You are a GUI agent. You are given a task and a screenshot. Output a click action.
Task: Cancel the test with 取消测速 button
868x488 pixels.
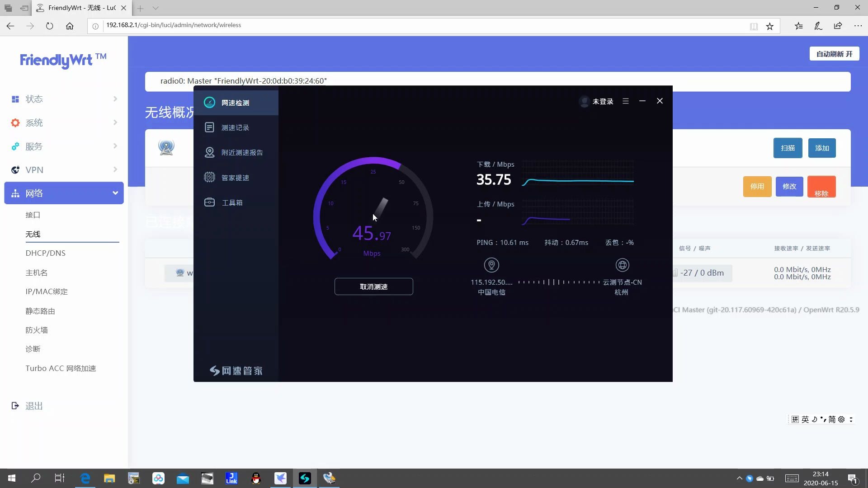(373, 286)
